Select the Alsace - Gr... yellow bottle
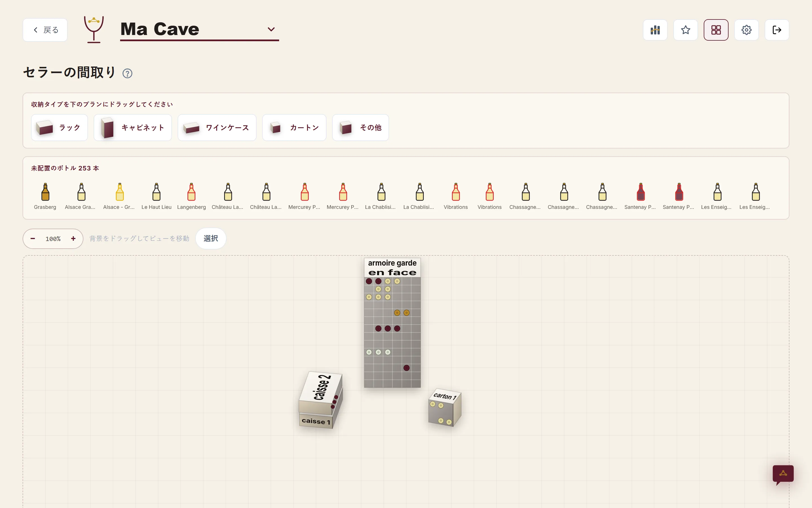Screen dimensions: 812x508 pyautogui.click(x=119, y=196)
